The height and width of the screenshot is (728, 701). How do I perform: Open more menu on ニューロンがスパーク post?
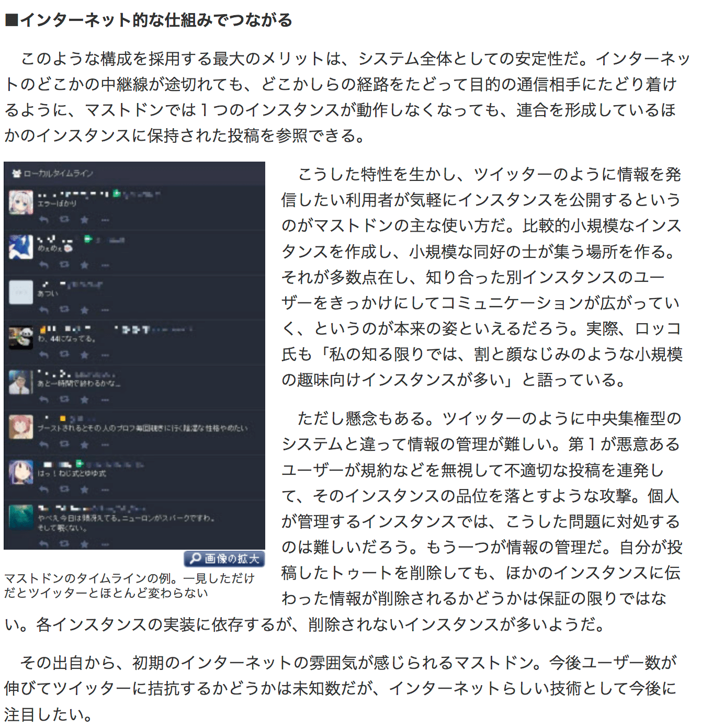(x=105, y=544)
